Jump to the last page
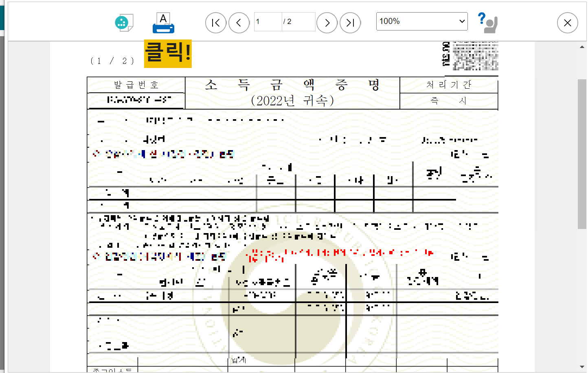 350,23
